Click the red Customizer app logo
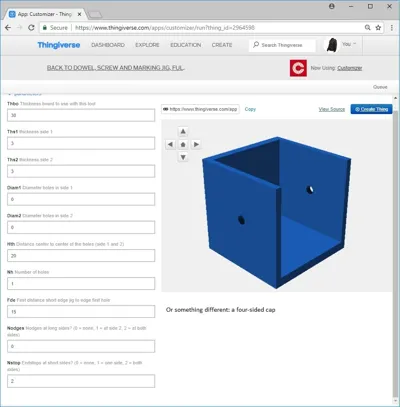Image resolution: width=400 pixels, height=407 pixels. (x=298, y=68)
